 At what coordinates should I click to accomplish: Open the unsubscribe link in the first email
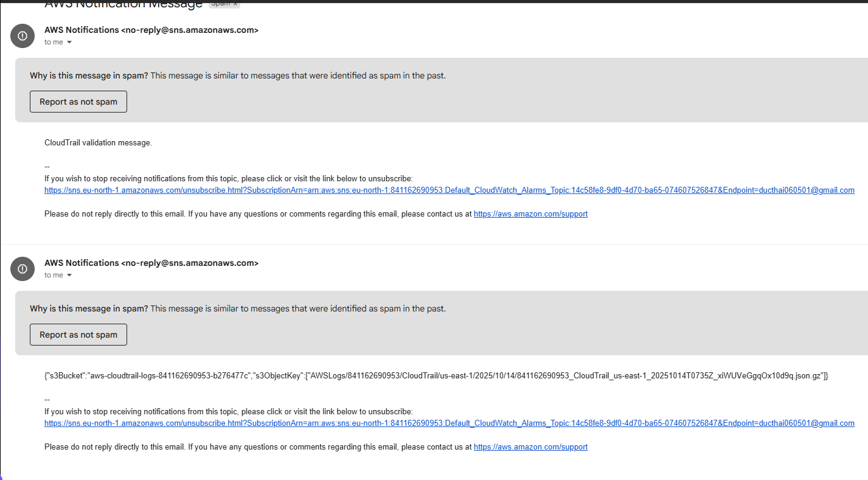pos(449,190)
